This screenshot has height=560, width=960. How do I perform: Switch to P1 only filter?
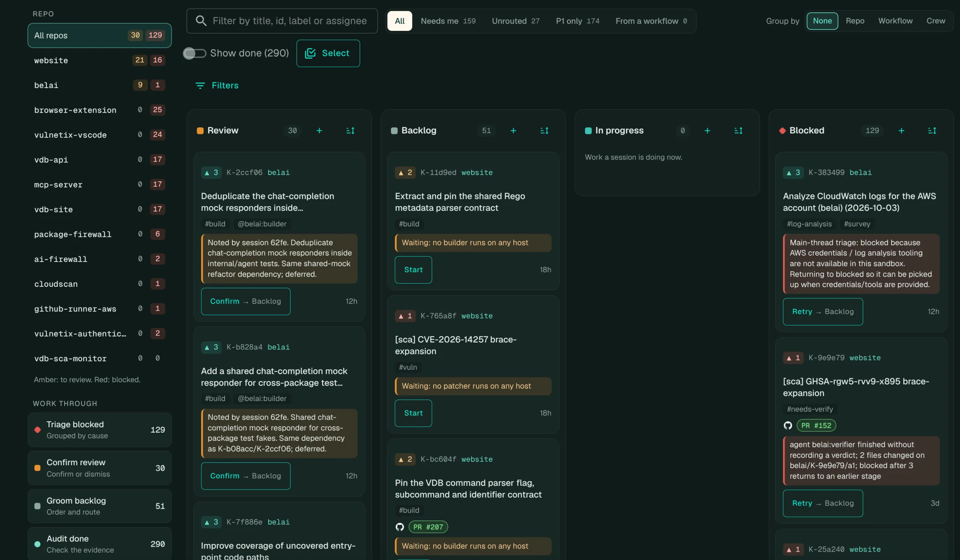(x=578, y=21)
